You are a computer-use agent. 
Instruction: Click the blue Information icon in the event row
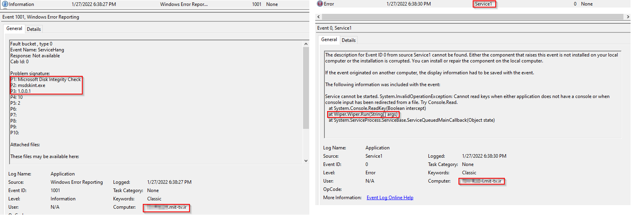[x=5, y=4]
